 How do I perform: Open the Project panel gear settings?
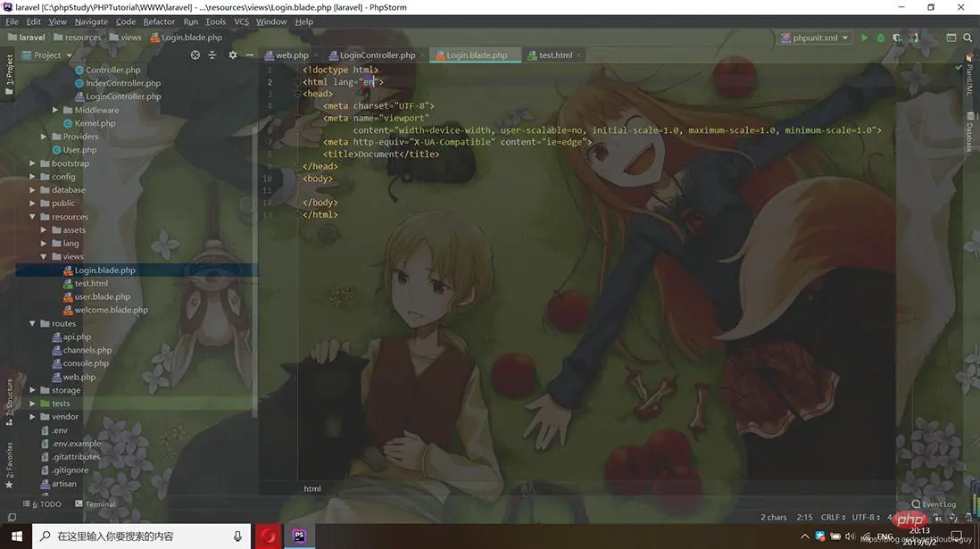pos(232,54)
